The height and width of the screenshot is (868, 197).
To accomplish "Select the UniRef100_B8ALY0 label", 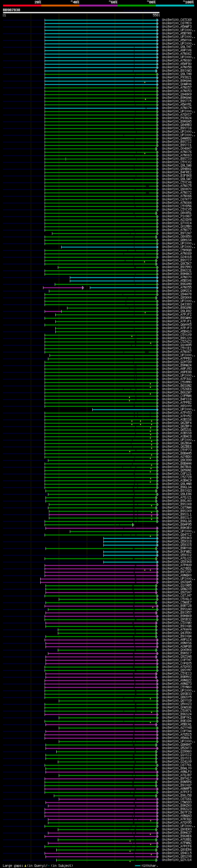I will pos(177,768).
